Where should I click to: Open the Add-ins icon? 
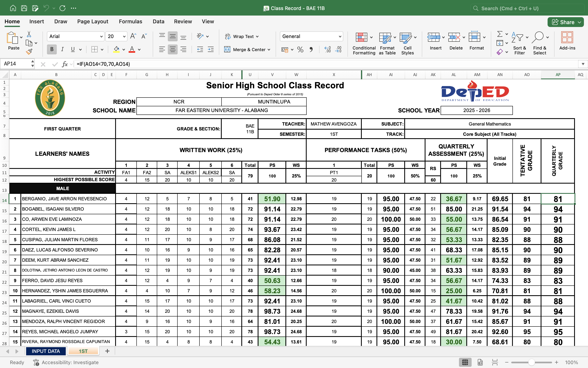[567, 41]
